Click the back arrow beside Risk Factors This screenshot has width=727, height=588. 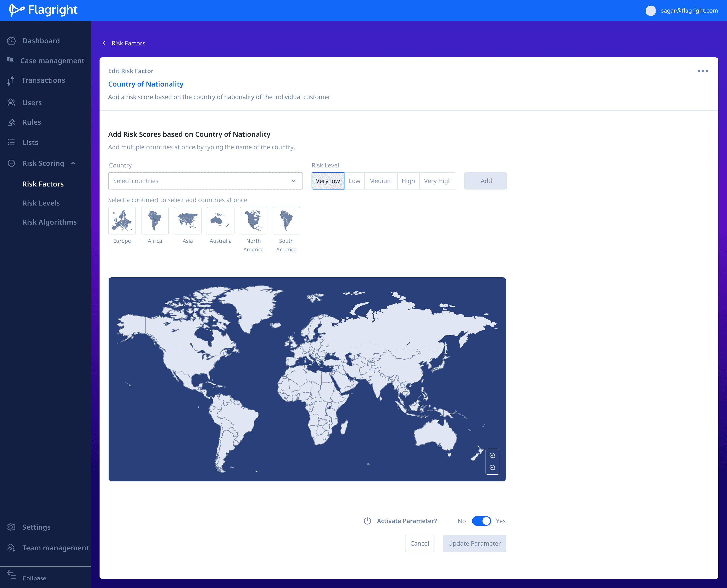click(104, 43)
